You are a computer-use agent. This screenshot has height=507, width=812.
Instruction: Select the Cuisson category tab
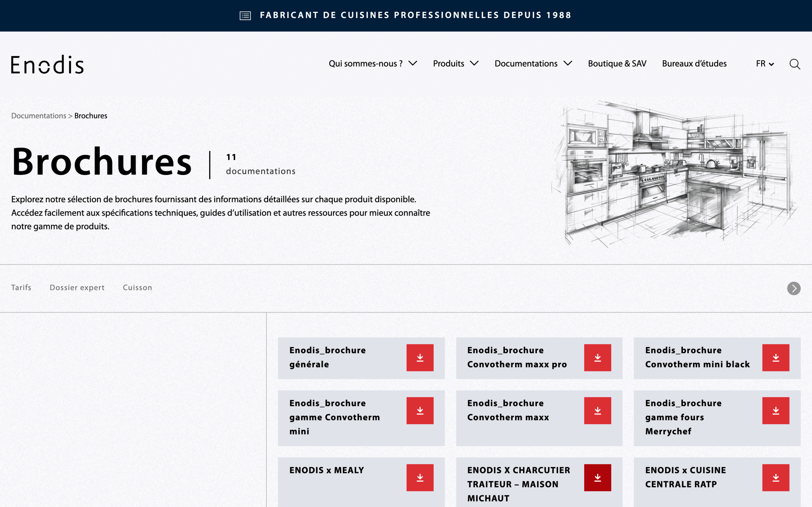[137, 287]
